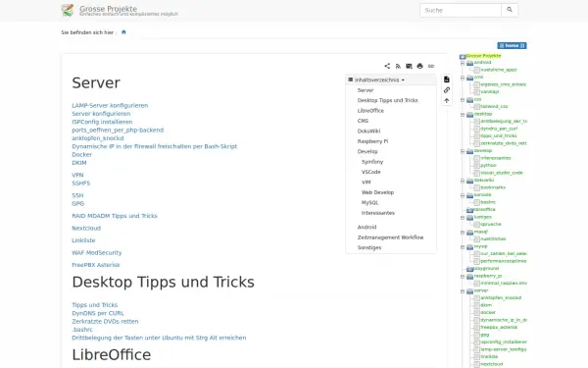The width and height of the screenshot is (588, 368).
Task: Open the RSS feed icon
Action: pos(398,66)
